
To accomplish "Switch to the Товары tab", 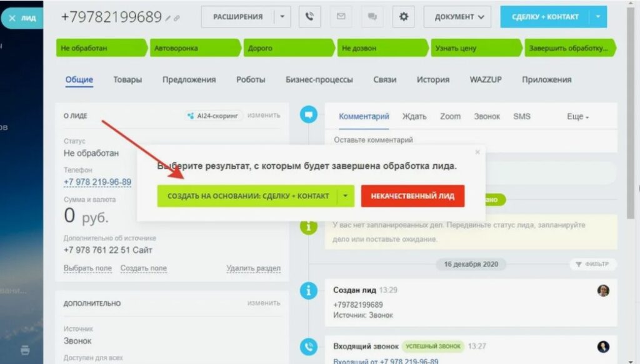I will pos(127,79).
